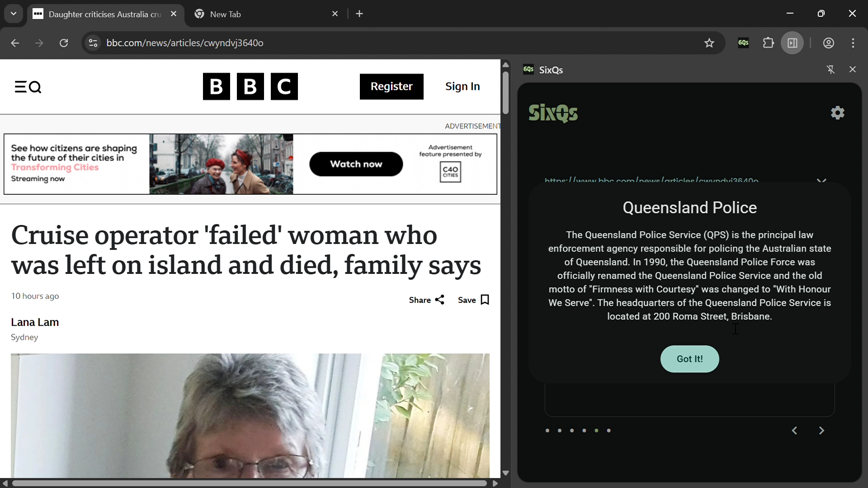Screen dimensions: 868x488
Task: Save the article with the bookmark icon
Action: 485,300
